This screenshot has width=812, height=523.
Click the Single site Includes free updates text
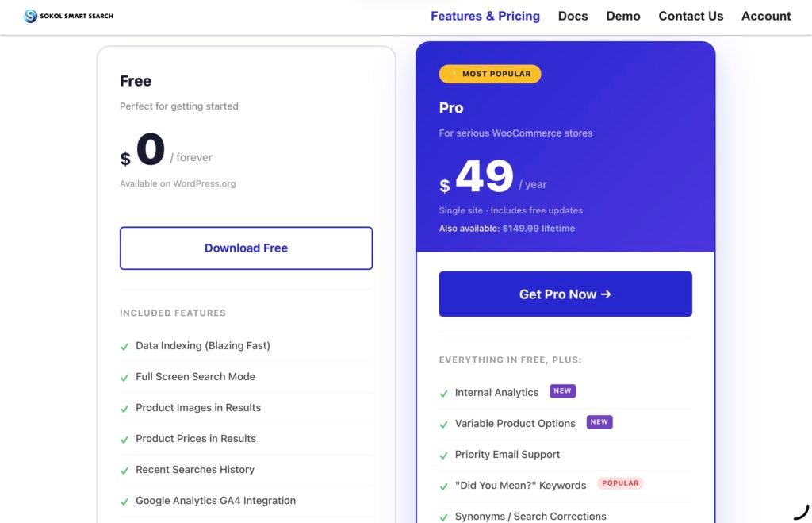511,210
